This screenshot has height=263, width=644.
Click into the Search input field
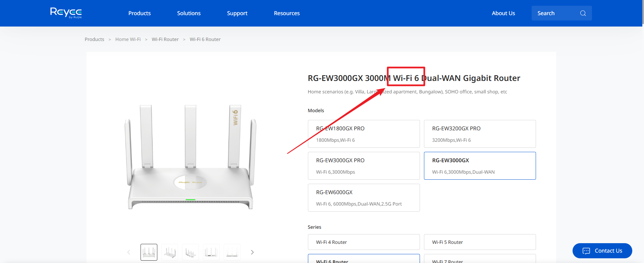(555, 13)
